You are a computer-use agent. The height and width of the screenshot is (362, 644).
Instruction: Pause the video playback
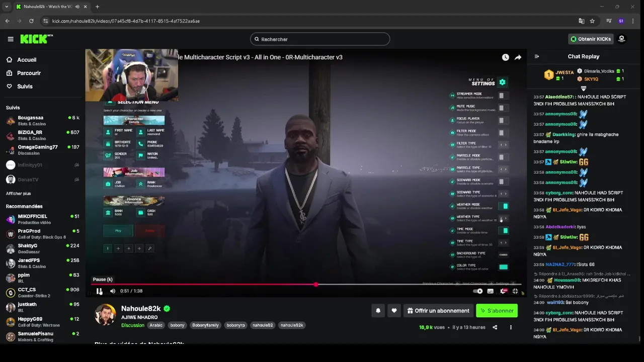pyautogui.click(x=100, y=291)
